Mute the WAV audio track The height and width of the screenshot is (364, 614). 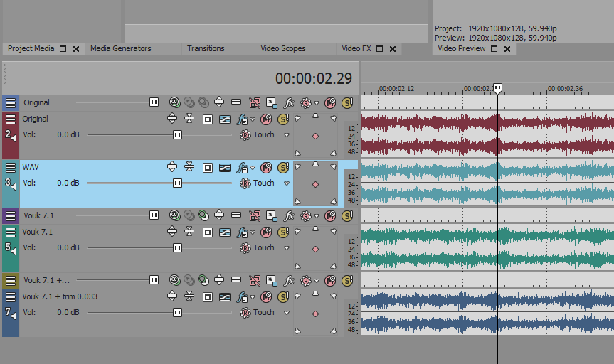pos(266,168)
